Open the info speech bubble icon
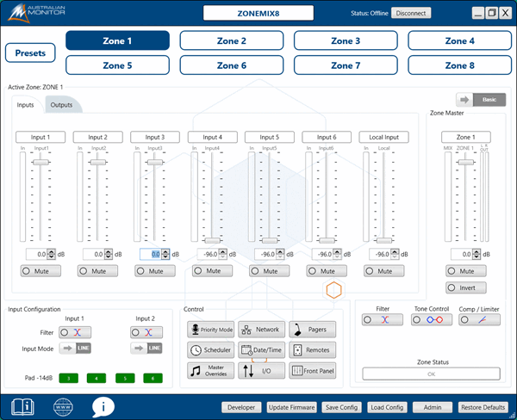Viewport: 517px width, 420px height. (104, 405)
